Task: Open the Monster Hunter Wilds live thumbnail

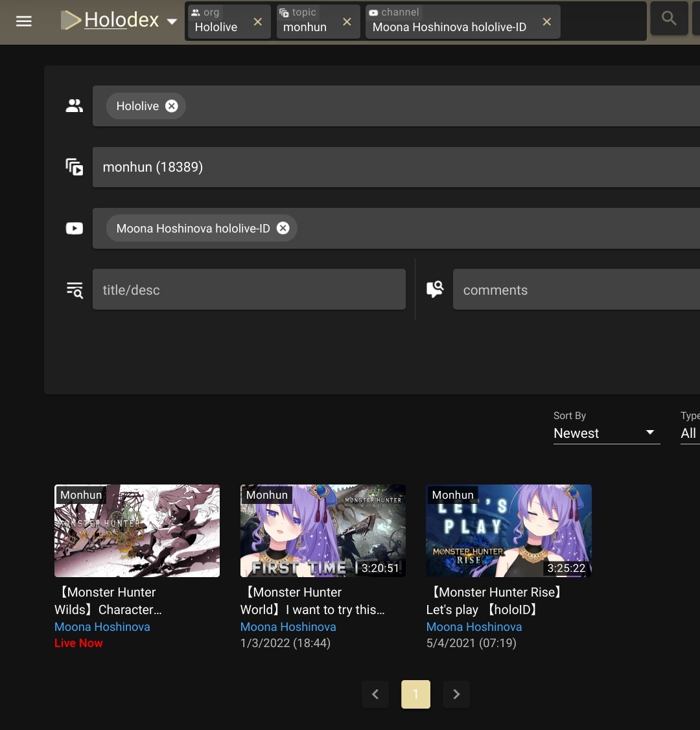Action: pos(137,530)
